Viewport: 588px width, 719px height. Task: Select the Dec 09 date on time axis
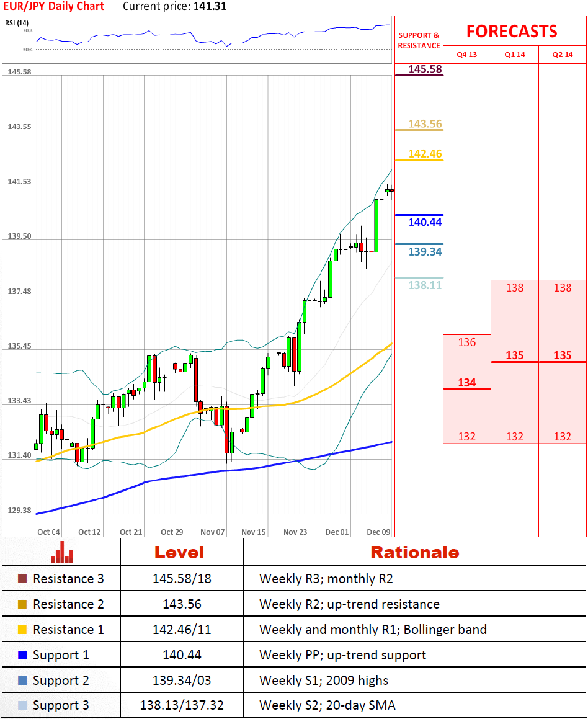(378, 532)
